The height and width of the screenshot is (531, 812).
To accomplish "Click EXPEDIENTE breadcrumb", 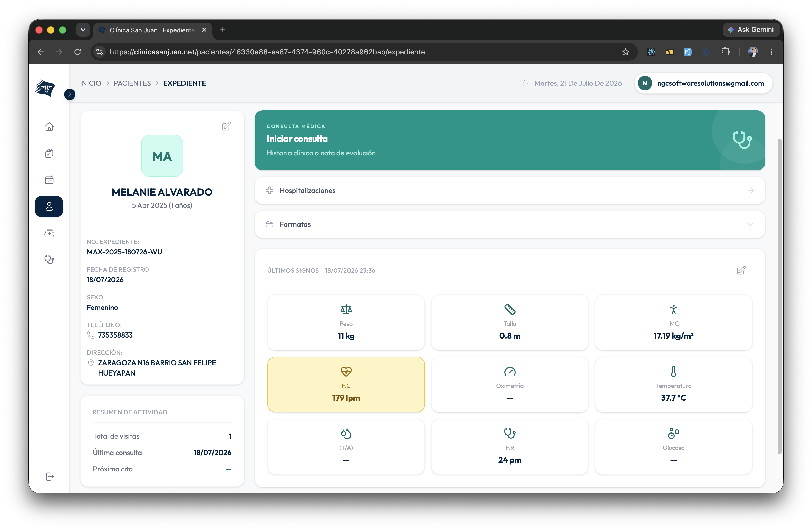I will (x=185, y=83).
